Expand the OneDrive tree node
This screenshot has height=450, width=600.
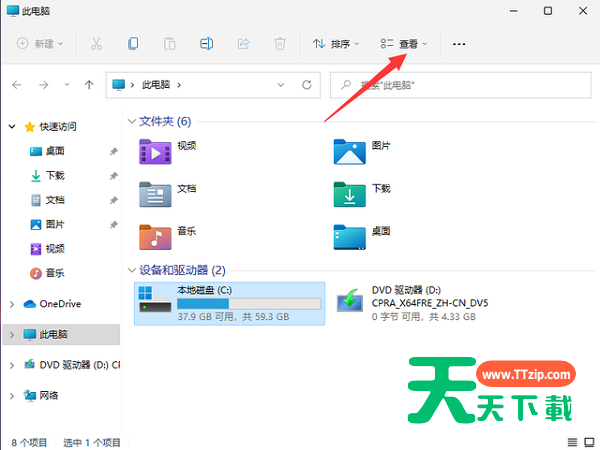tap(12, 304)
